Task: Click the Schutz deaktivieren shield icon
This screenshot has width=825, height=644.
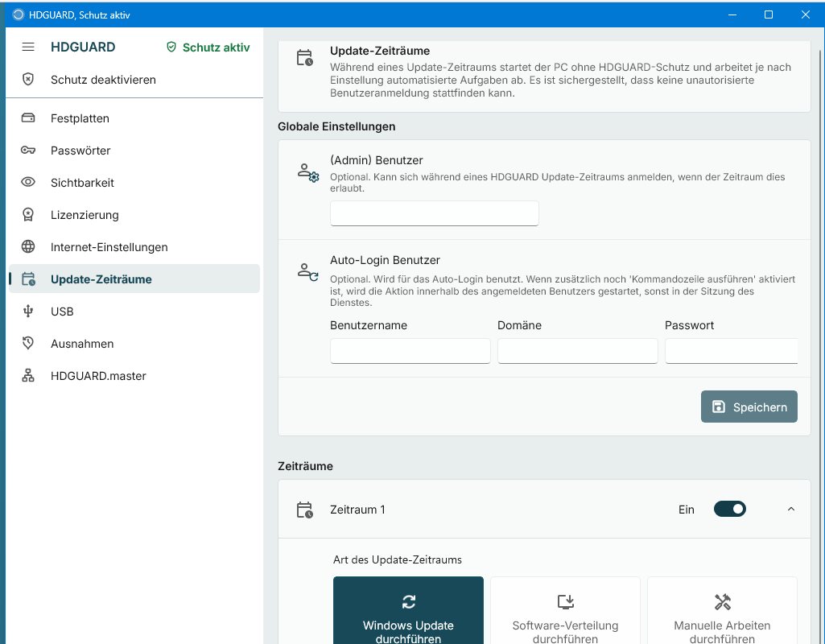Action: [28, 80]
